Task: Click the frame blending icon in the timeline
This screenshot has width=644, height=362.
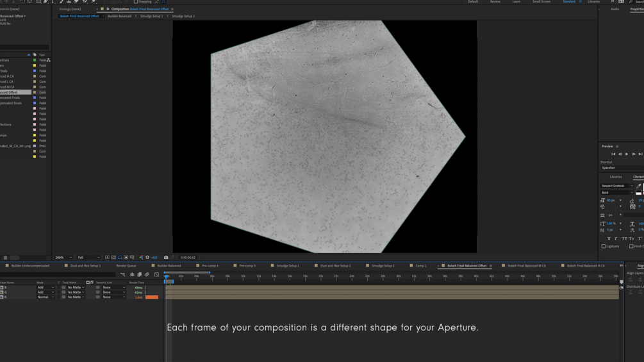Action: pyautogui.click(x=139, y=275)
